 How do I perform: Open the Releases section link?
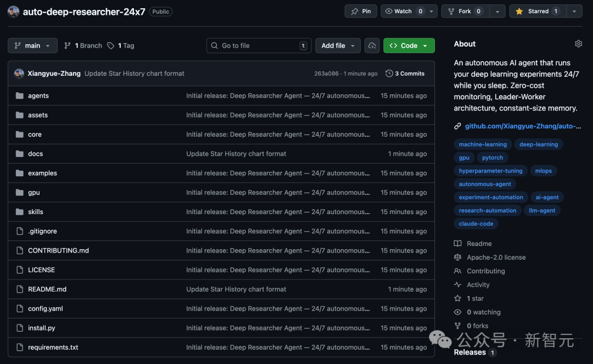click(470, 352)
